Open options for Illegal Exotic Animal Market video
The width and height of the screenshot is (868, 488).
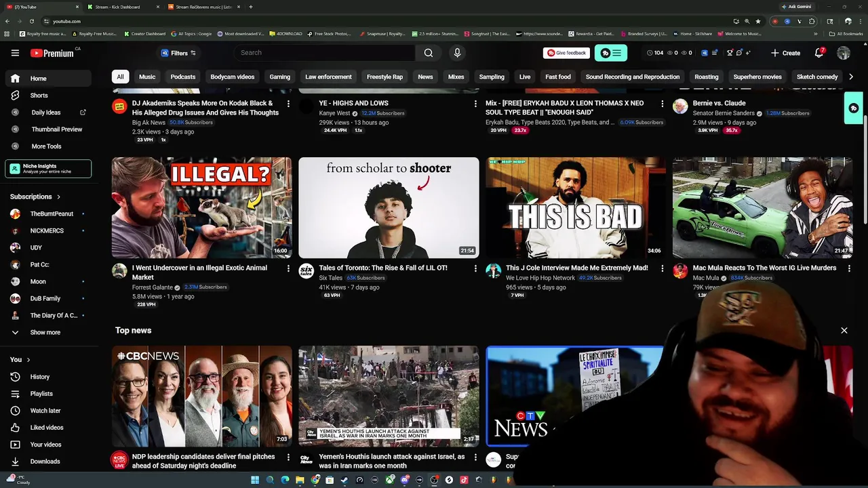coord(288,268)
